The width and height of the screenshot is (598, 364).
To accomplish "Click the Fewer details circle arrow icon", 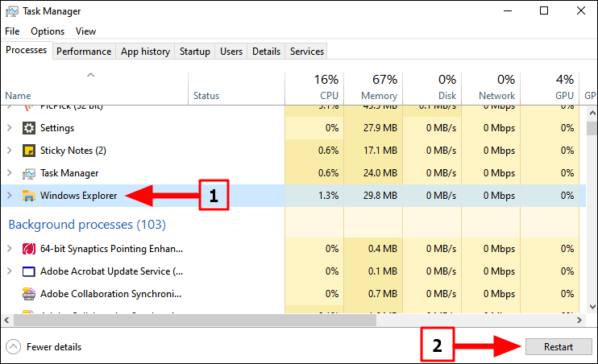I will 14,347.
